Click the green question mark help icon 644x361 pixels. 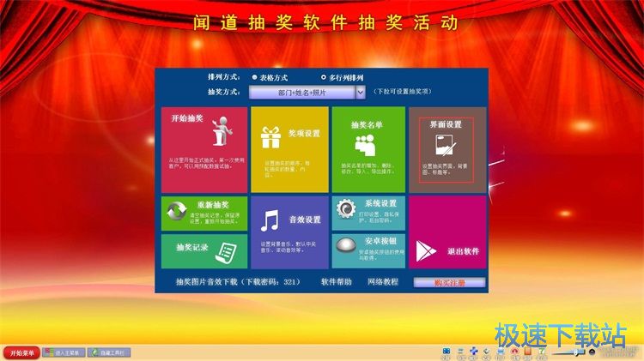click(x=542, y=352)
